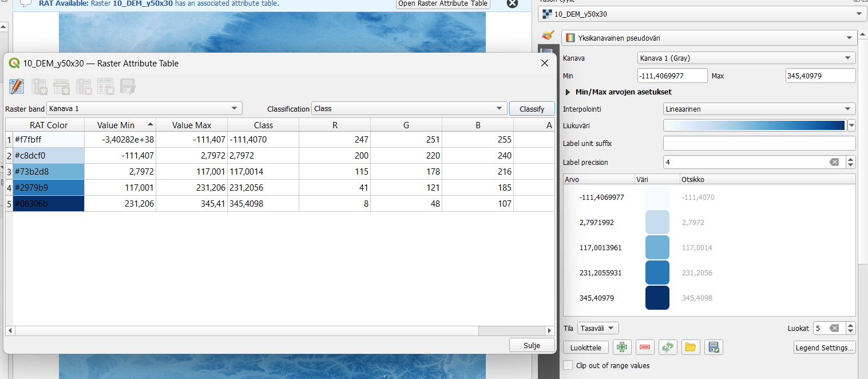This screenshot has width=868, height=379.
Task: Enable Clip out of range values checkbox
Action: click(568, 365)
